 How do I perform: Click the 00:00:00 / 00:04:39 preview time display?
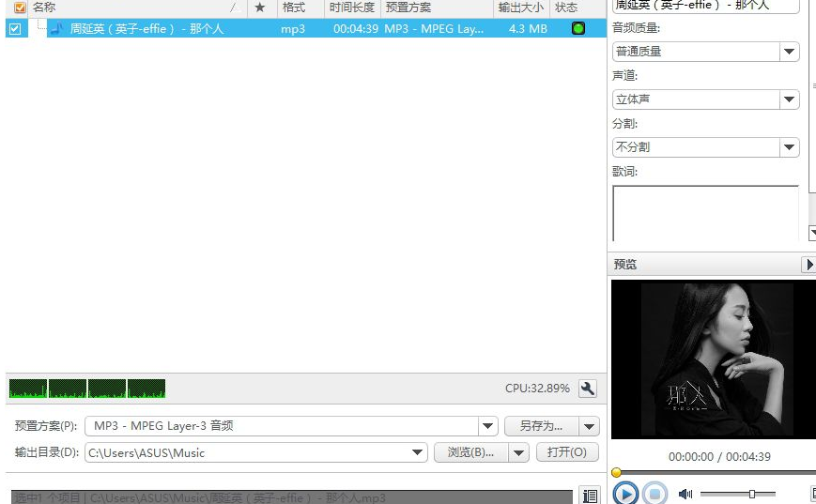(719, 457)
